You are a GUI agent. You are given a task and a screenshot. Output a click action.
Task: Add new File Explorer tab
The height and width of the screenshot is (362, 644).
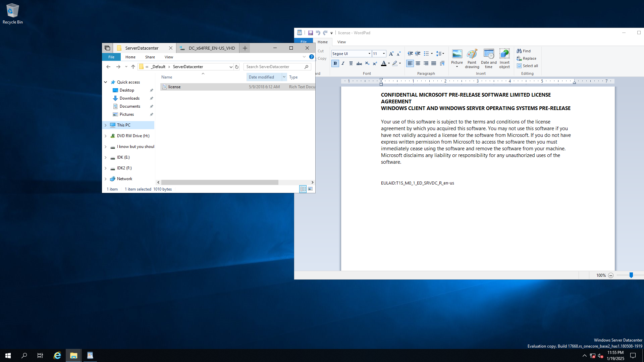point(245,48)
